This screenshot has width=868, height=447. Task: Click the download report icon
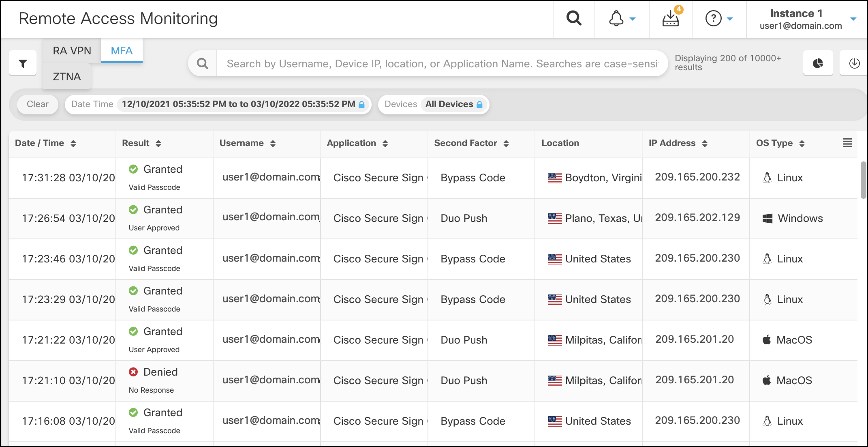point(854,63)
